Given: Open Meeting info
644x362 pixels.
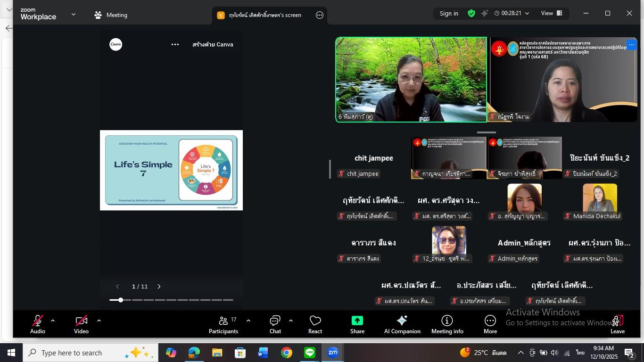Looking at the screenshot, I should point(447,324).
